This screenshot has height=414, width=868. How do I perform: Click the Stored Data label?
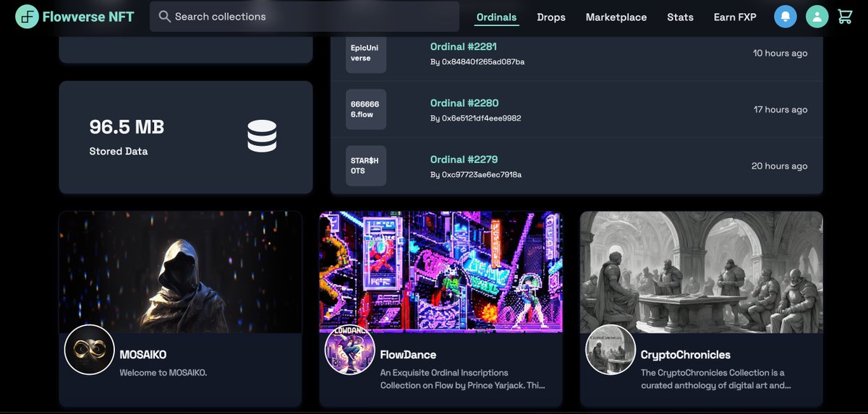pos(119,151)
